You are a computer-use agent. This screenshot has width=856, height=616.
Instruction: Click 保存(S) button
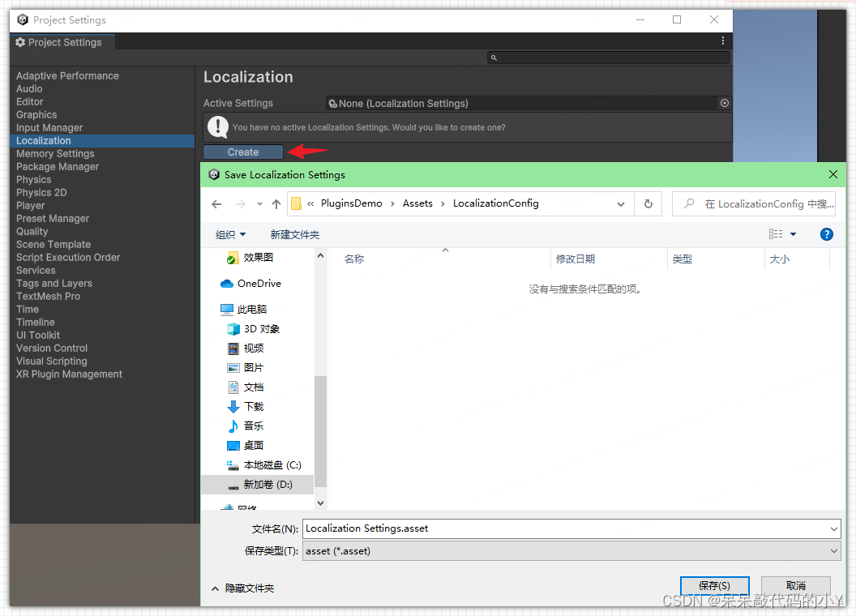714,585
